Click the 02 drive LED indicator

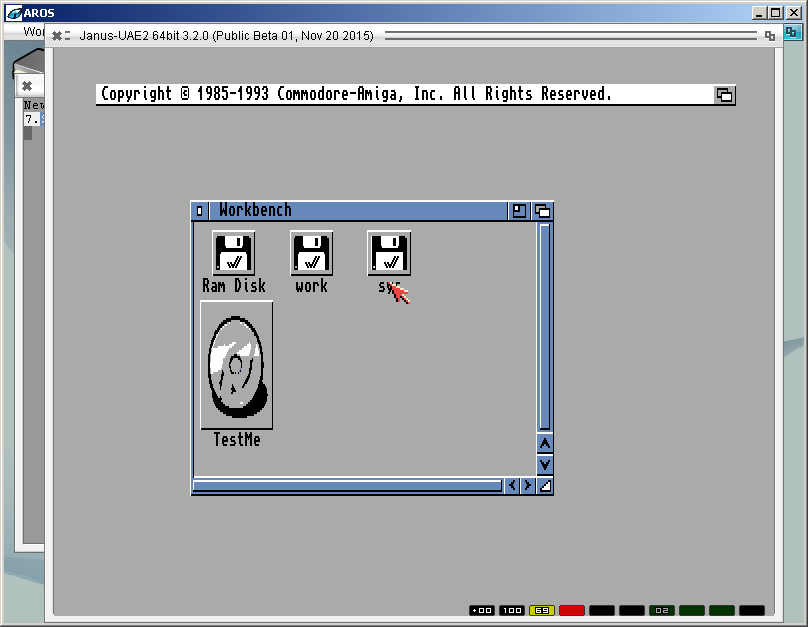[662, 611]
